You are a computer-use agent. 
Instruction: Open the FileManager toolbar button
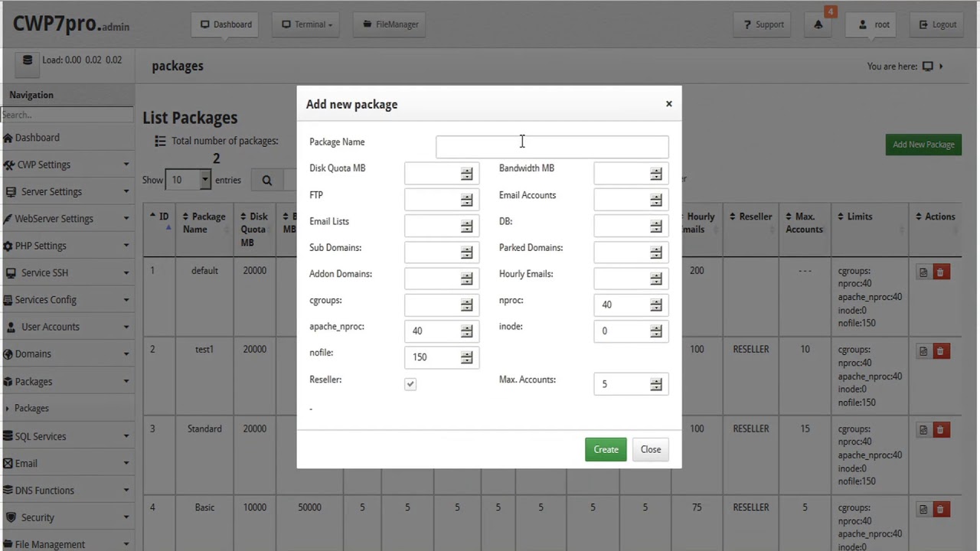coord(390,24)
